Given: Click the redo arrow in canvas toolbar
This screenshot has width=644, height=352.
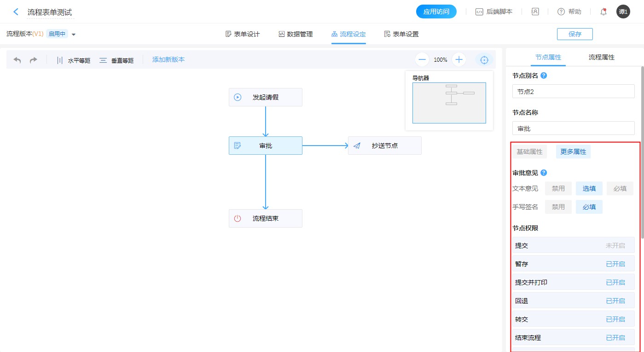Looking at the screenshot, I should coord(34,60).
